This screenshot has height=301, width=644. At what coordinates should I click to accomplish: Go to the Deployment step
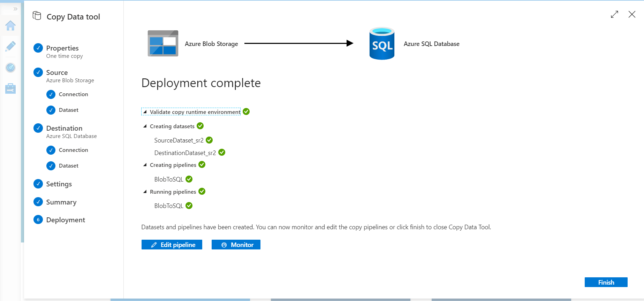pyautogui.click(x=66, y=220)
